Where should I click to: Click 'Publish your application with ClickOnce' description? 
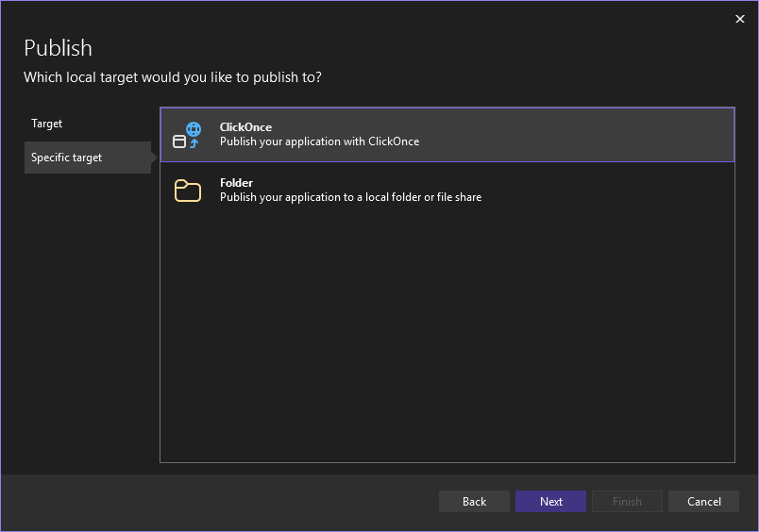319,141
